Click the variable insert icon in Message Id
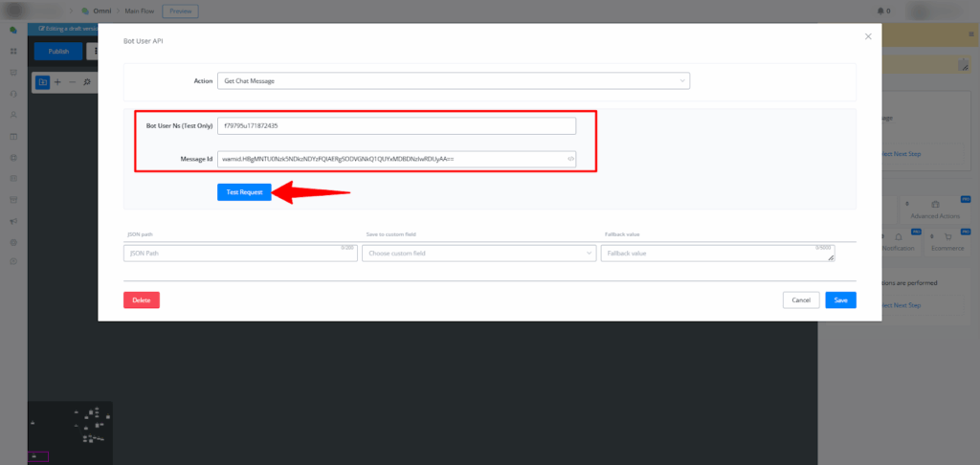Screen dimensions: 980x465 [570, 159]
